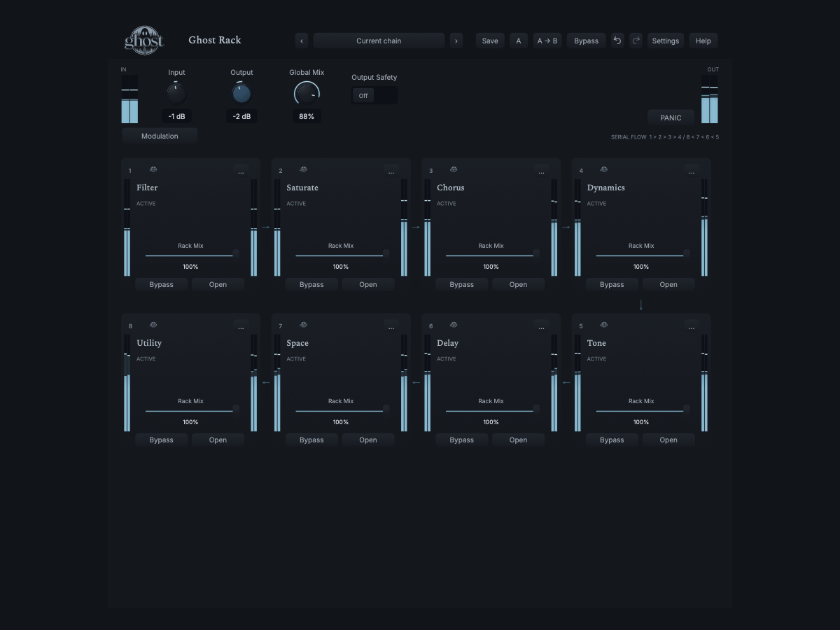Open the Tone slot options menu
Image resolution: width=840 pixels, height=630 pixels.
(x=692, y=326)
